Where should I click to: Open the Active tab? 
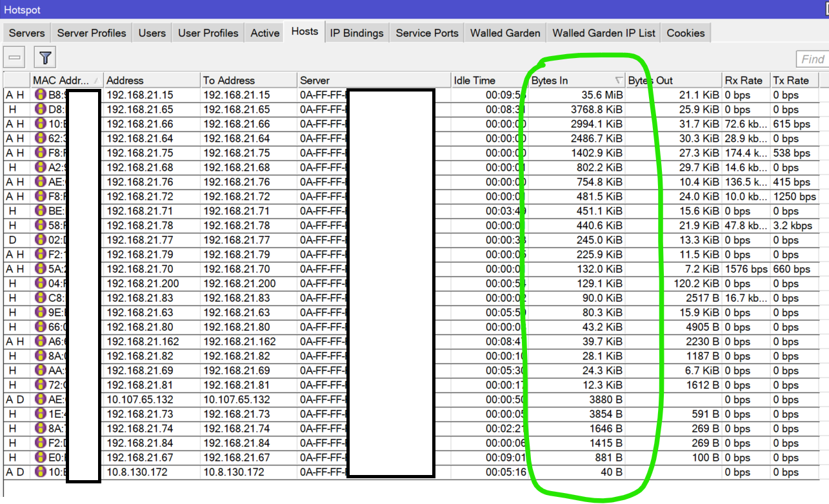[x=265, y=33]
